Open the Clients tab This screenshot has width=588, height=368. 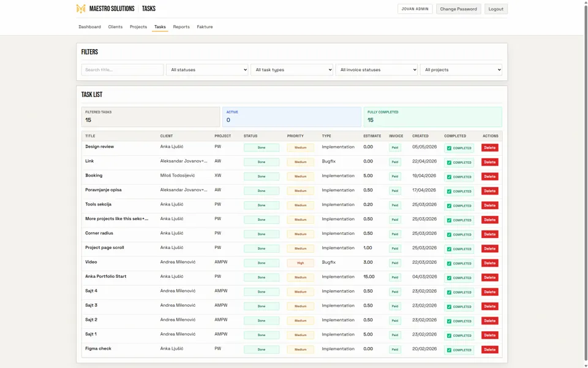(115, 26)
